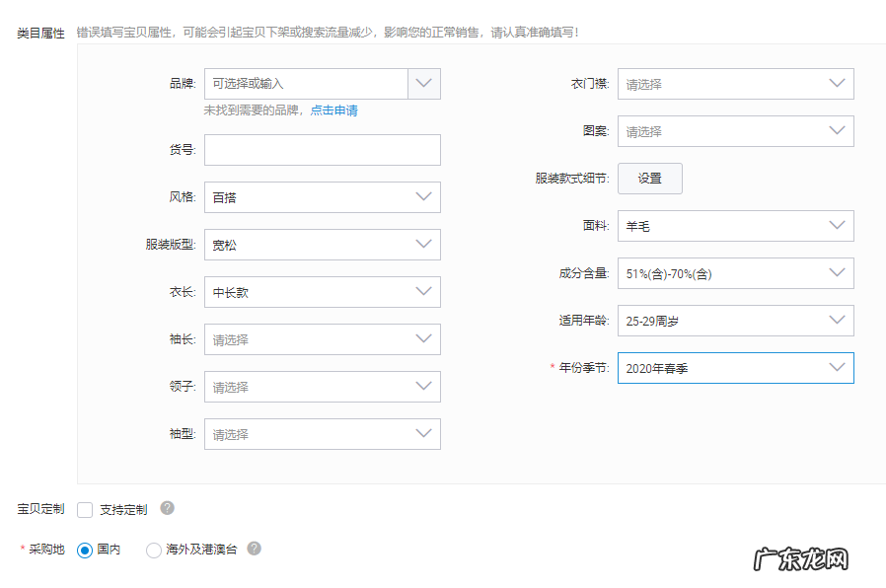
Task: Open the 面料 dropdown showing 羊毛
Action: [838, 226]
